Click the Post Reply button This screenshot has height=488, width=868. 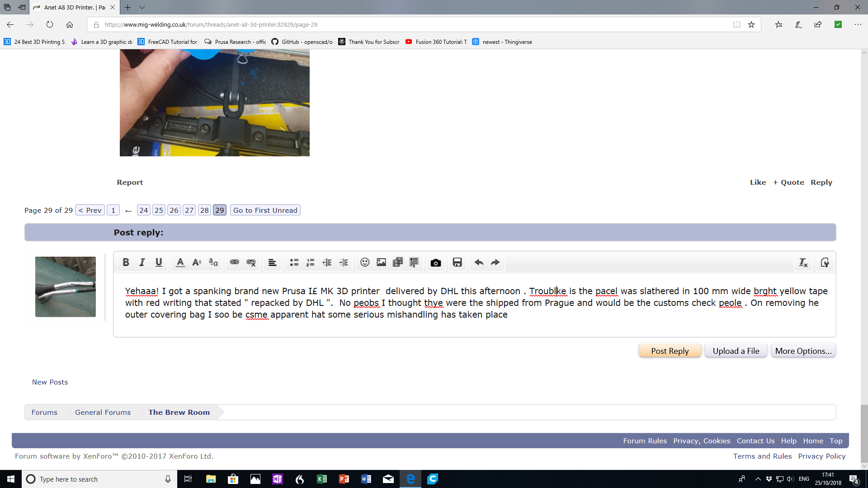(x=670, y=351)
